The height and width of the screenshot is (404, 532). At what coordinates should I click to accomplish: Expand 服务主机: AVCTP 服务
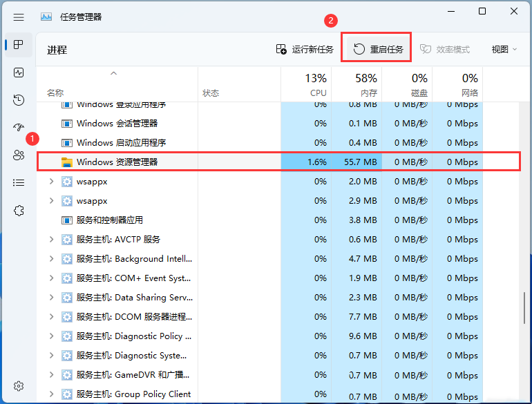(x=52, y=240)
